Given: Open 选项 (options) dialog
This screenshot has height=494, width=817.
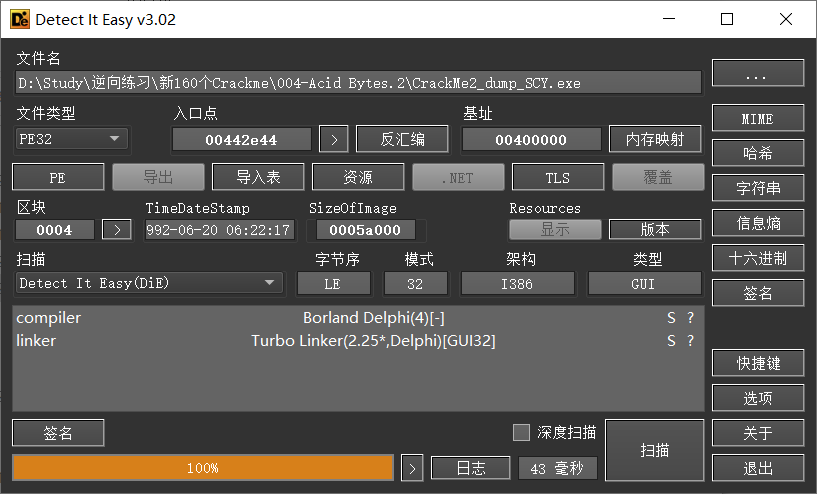Looking at the screenshot, I should click(x=758, y=398).
